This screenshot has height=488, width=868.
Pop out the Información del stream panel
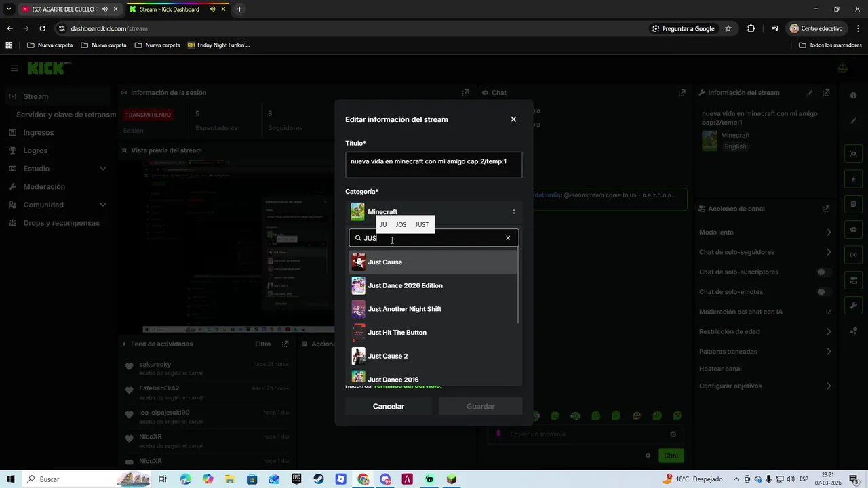[x=826, y=93]
